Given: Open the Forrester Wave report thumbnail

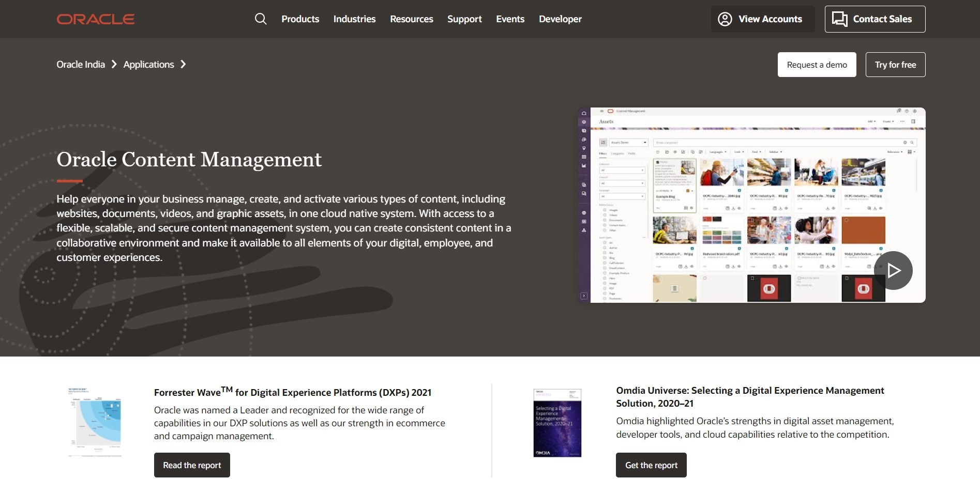Looking at the screenshot, I should coord(95,422).
